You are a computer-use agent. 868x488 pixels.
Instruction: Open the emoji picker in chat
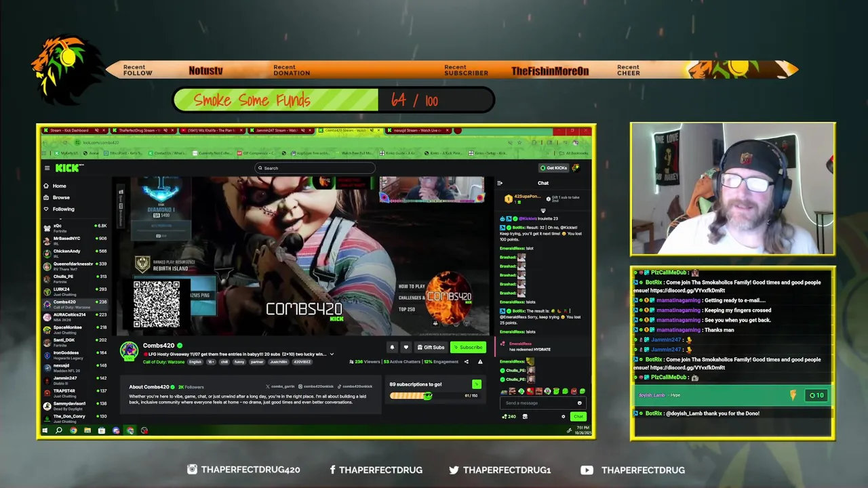(579, 403)
